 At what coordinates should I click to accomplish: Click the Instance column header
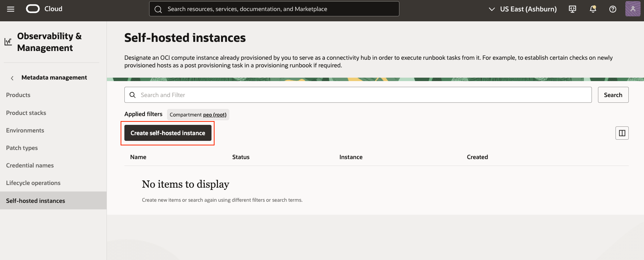(x=351, y=157)
